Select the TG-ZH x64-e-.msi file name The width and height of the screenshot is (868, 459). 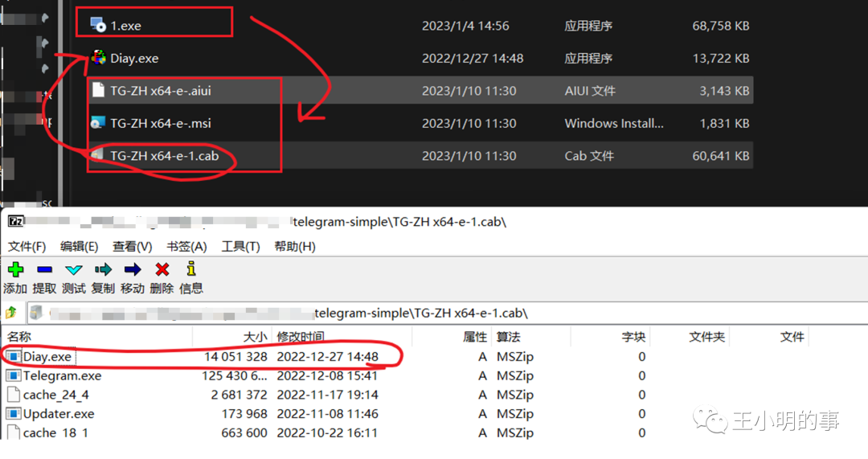(161, 123)
